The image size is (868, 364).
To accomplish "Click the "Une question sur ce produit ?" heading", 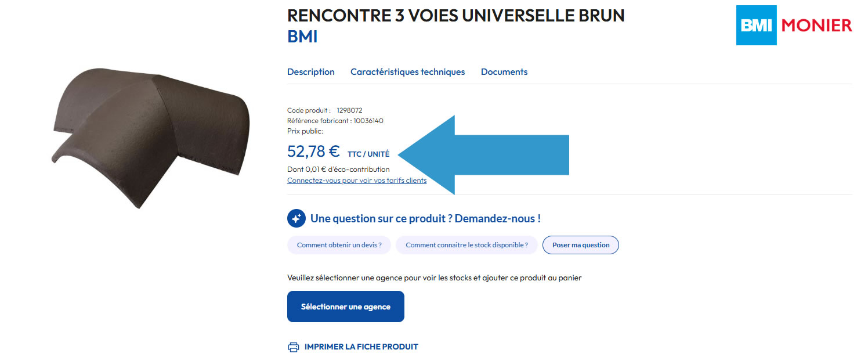I will point(425,219).
